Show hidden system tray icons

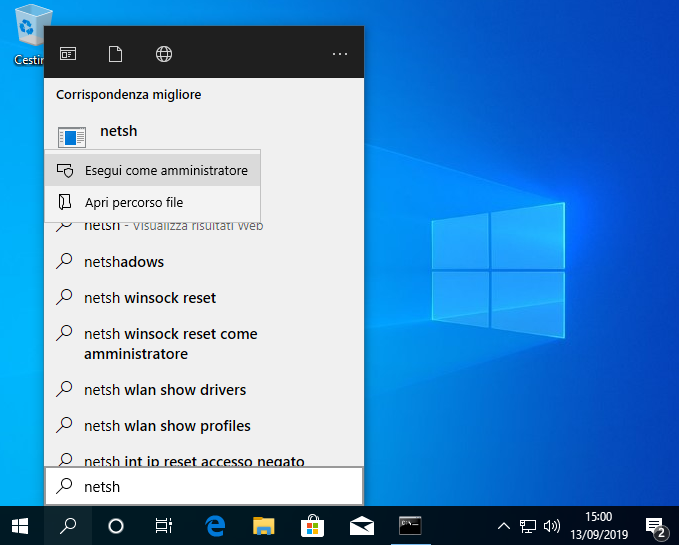[504, 526]
